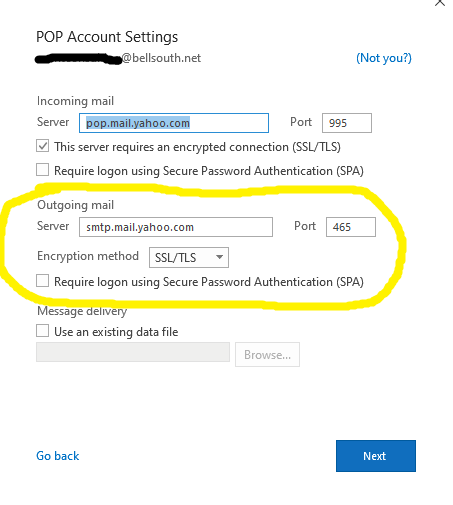Open the Encryption method dropdown
This screenshot has width=453, height=505.
pyautogui.click(x=189, y=257)
